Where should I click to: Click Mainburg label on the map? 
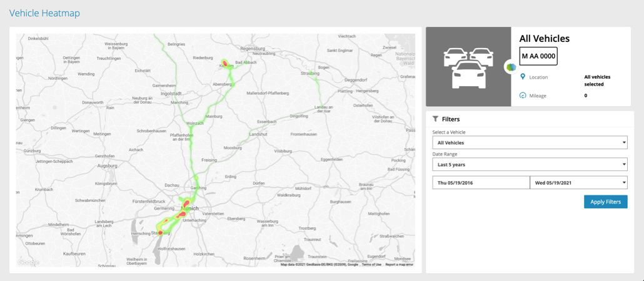click(215, 116)
